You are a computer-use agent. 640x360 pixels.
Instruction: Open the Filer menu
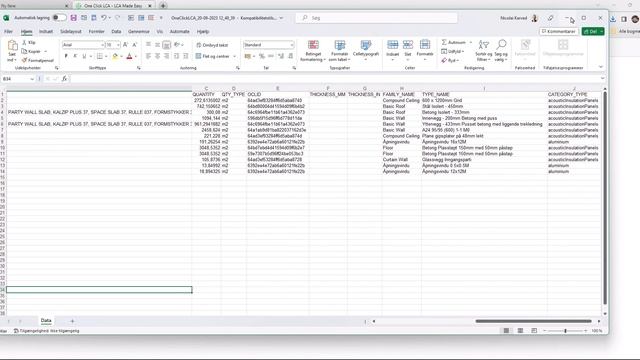(x=8, y=31)
